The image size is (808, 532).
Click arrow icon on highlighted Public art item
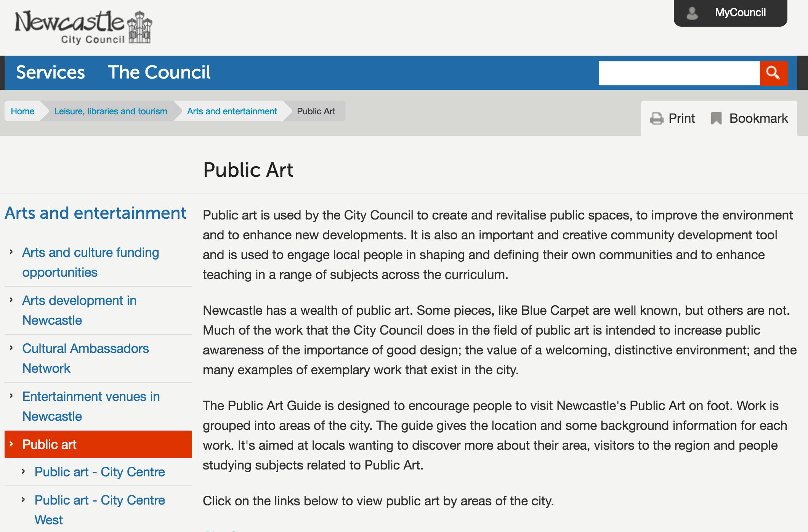(11, 444)
